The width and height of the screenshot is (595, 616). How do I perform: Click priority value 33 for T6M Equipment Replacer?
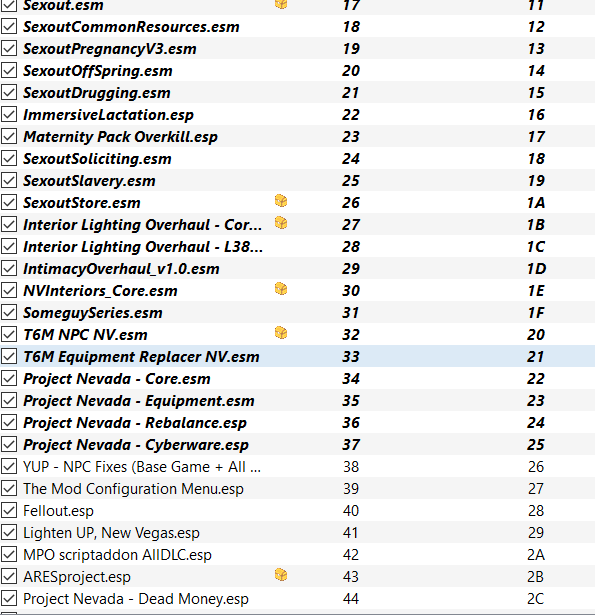[x=351, y=357]
